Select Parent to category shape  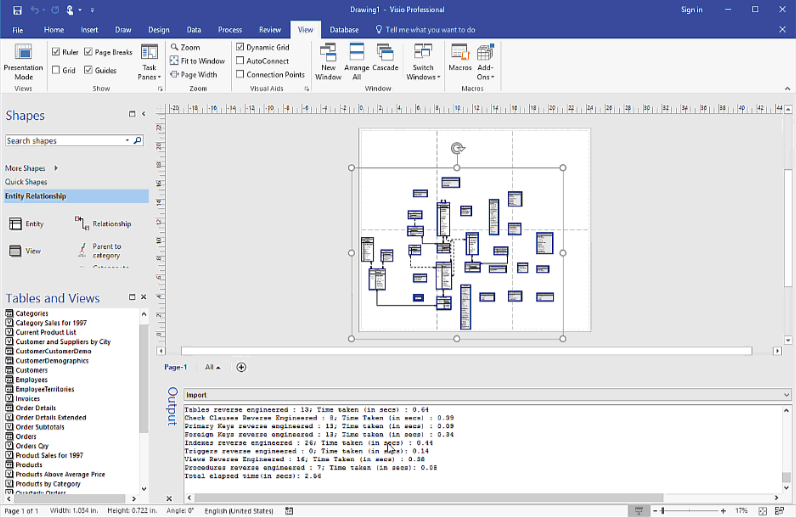pos(100,251)
